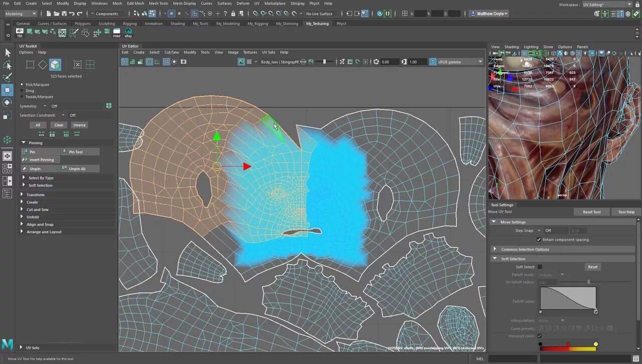642x364 pixels.
Task: Switch to the My_Rigging shelf tab
Action: [257, 24]
